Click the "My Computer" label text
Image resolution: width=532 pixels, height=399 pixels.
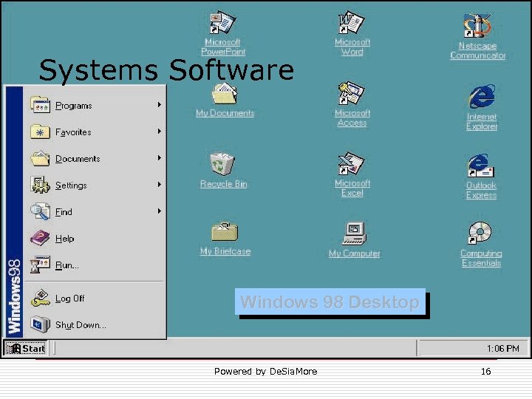tap(354, 253)
